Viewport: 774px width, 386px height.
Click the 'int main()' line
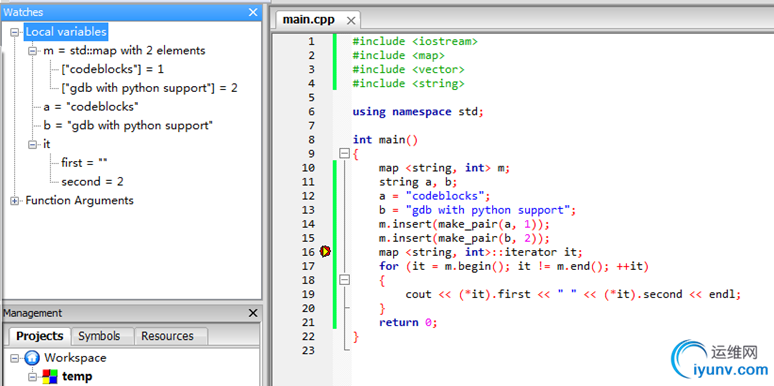pos(386,140)
